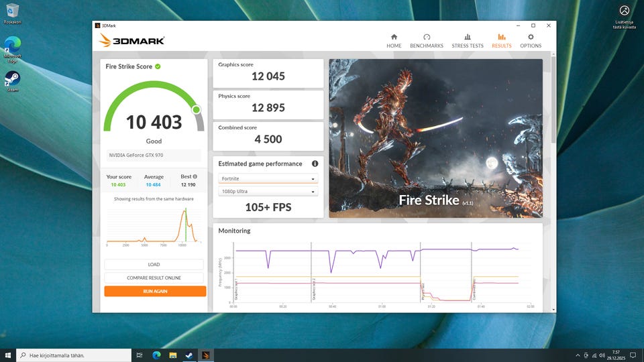Image resolution: width=644 pixels, height=362 pixels.
Task: Click the Best score 12 190
Action: click(x=188, y=185)
